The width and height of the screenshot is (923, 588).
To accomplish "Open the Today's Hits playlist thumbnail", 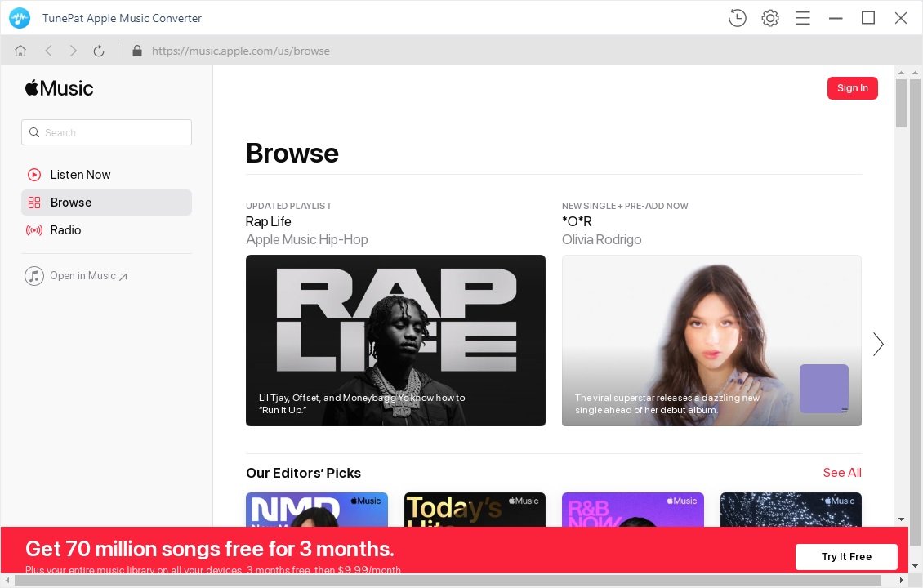I will pos(475,510).
